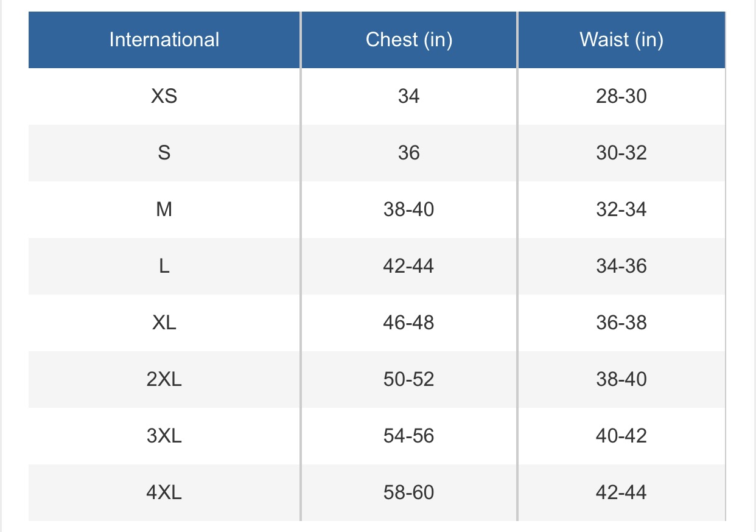The width and height of the screenshot is (756, 532).
Task: Click the Waist (in) column header
Action: [x=621, y=40]
